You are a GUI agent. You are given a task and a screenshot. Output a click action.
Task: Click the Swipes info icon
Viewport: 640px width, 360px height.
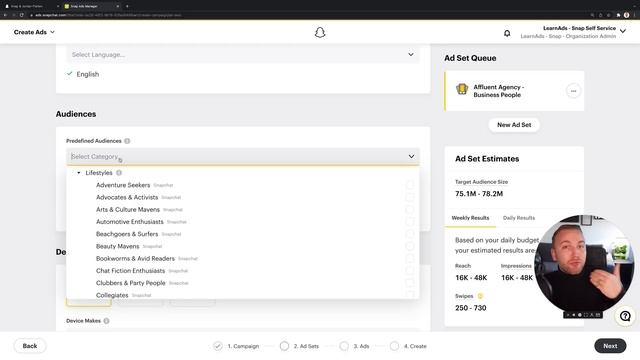coord(480,296)
